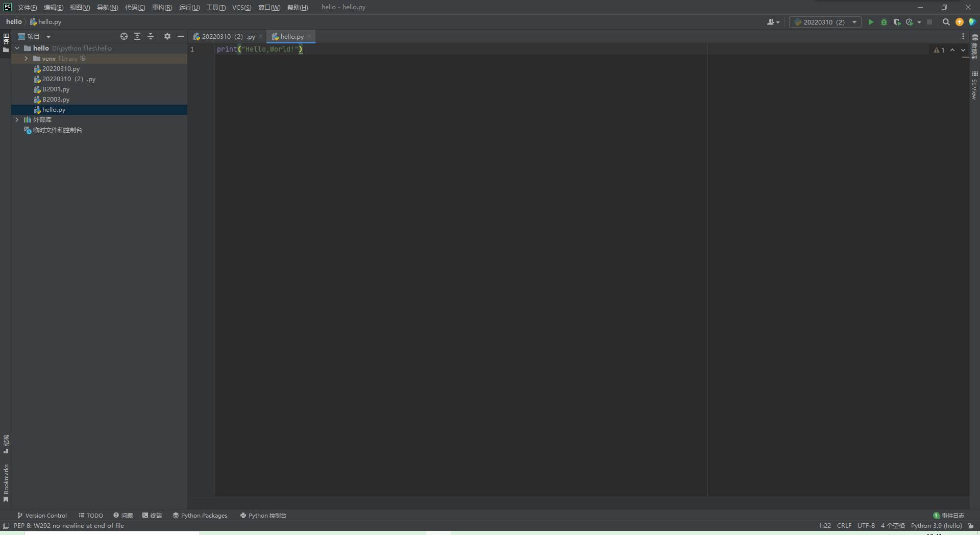This screenshot has height=535, width=980.
Task: Open the 终端 terminal panel
Action: click(152, 516)
